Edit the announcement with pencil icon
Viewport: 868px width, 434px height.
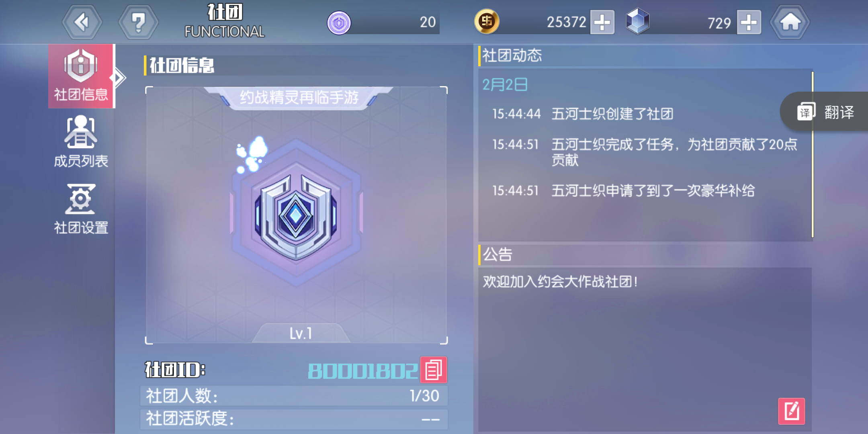(x=791, y=411)
